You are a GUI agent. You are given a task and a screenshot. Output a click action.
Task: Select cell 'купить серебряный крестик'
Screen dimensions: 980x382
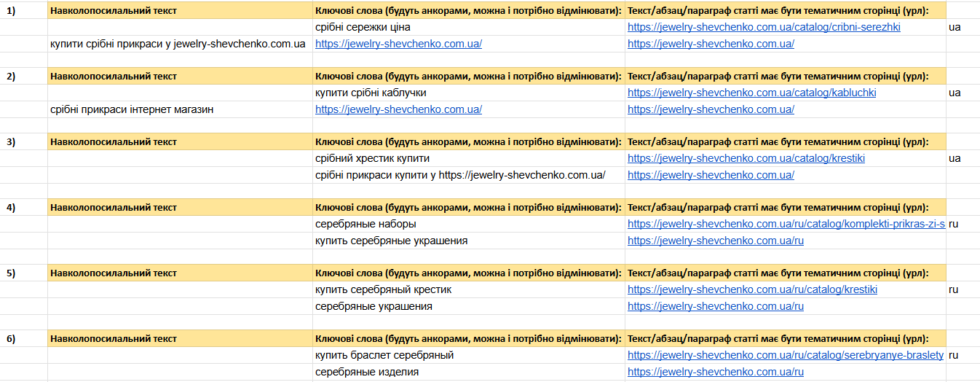[383, 289]
